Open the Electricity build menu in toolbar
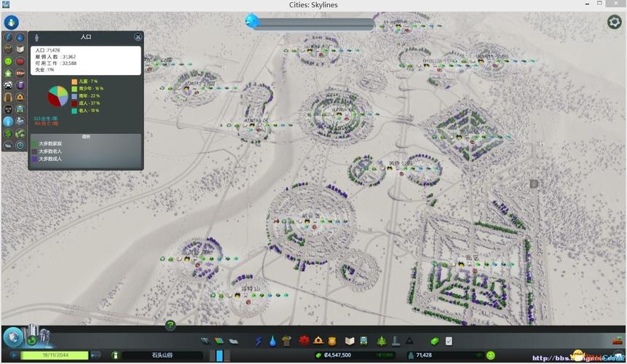This screenshot has height=364, width=627. click(259, 341)
